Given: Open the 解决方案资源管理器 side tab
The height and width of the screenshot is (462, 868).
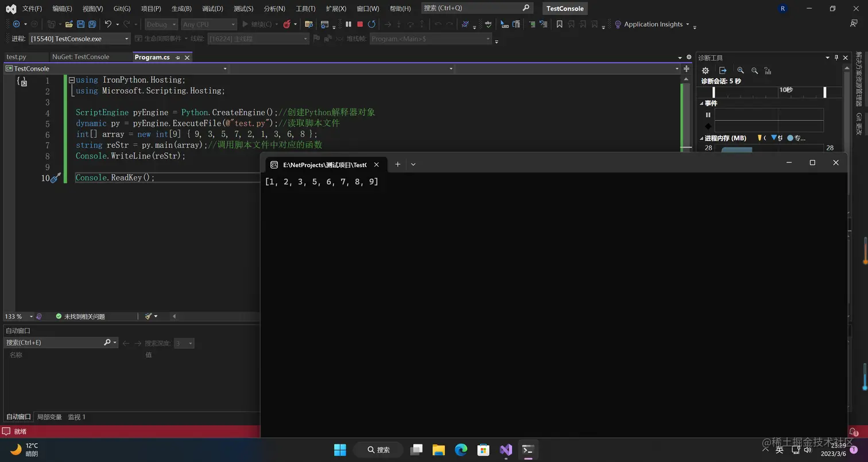Looking at the screenshot, I should 859,79.
